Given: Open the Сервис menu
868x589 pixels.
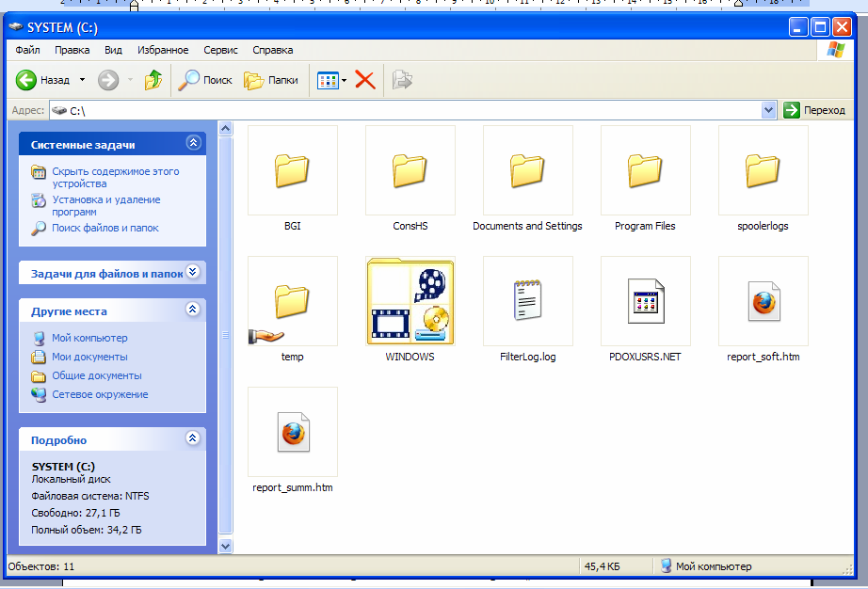Looking at the screenshot, I should click(x=220, y=50).
